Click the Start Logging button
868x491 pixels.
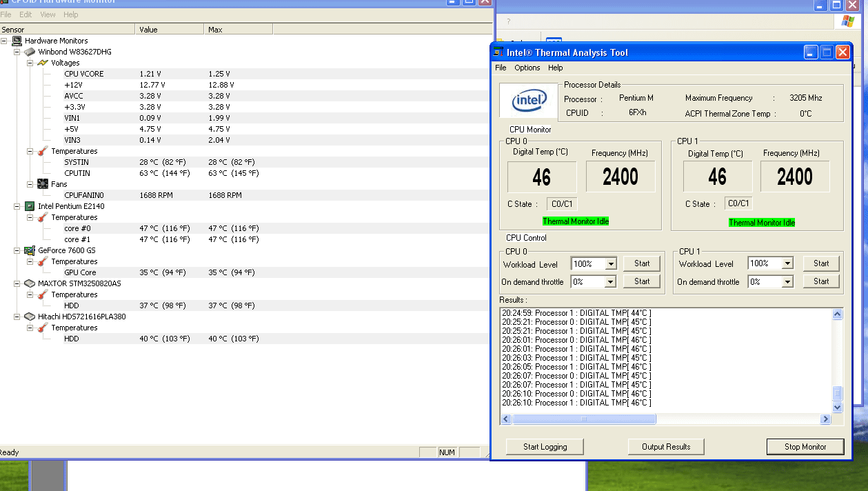pos(545,447)
